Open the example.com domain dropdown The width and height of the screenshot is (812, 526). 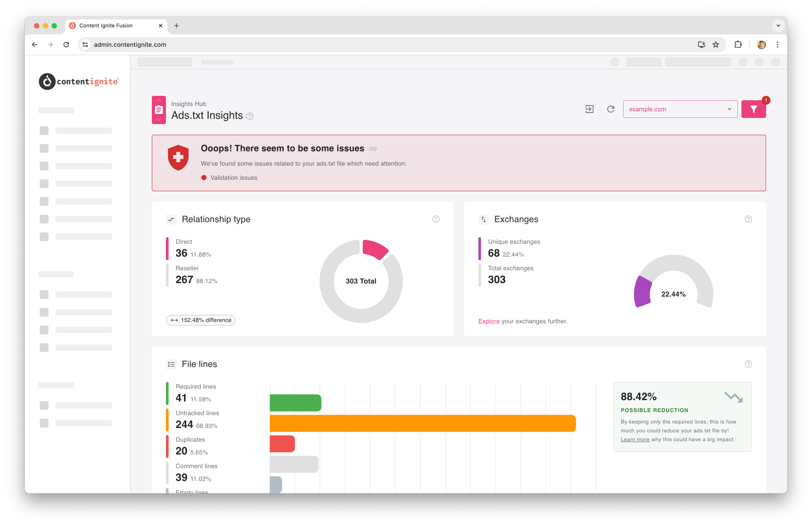[x=680, y=109]
